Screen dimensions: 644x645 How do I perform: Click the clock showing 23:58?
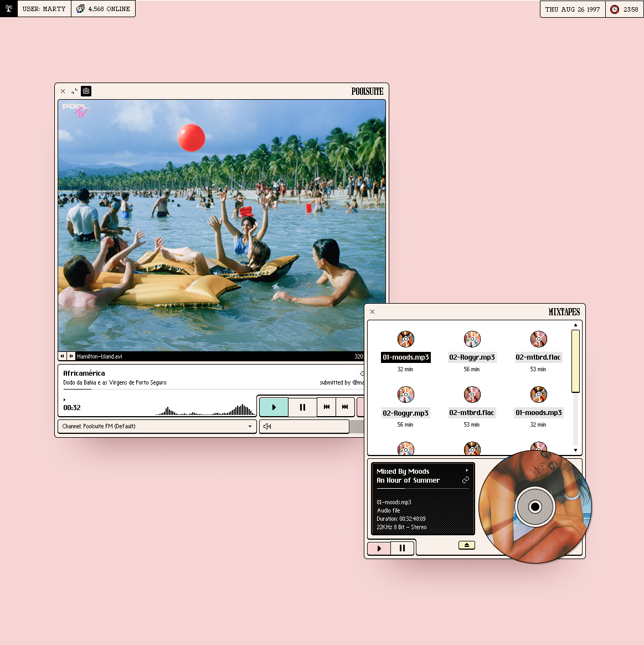(x=625, y=9)
